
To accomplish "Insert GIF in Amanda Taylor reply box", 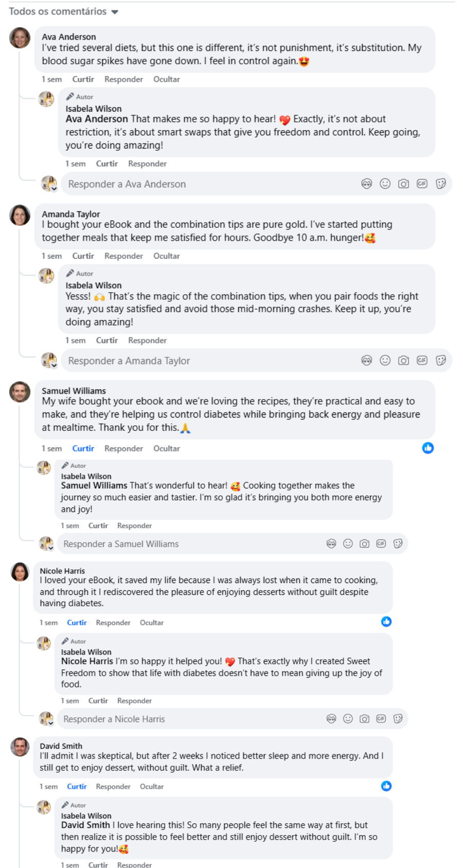I will [422, 361].
